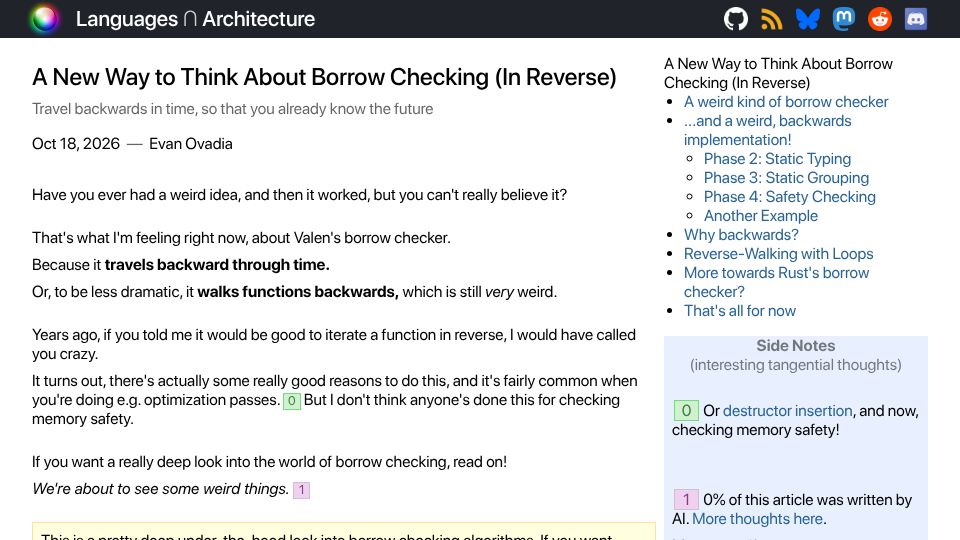Click sidebar table of contents title
The height and width of the screenshot is (540, 960).
click(778, 73)
